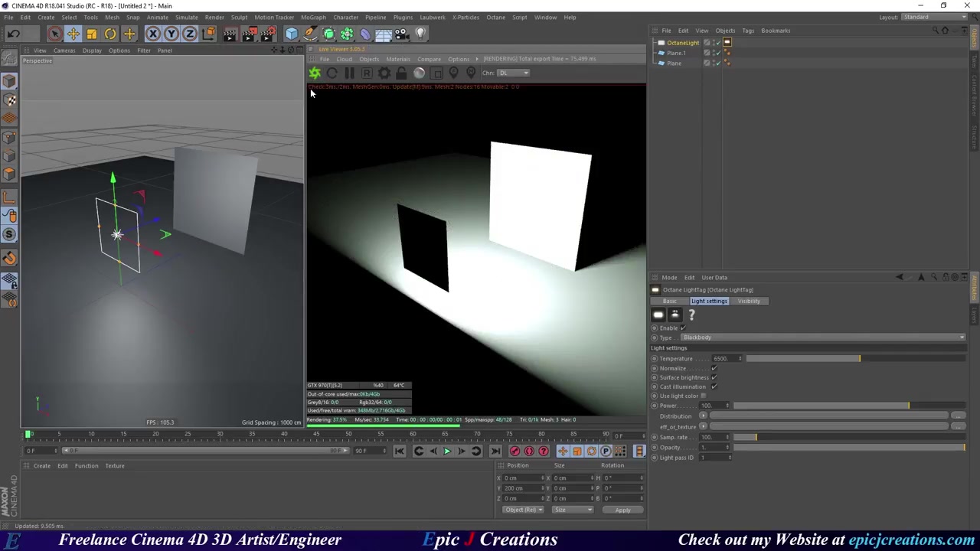The image size is (980, 551).
Task: Switch to the Visibility tab
Action: [749, 301]
